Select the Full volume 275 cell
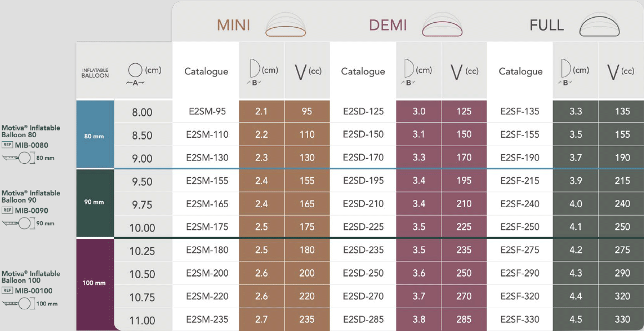This screenshot has height=331, width=644. click(x=622, y=250)
